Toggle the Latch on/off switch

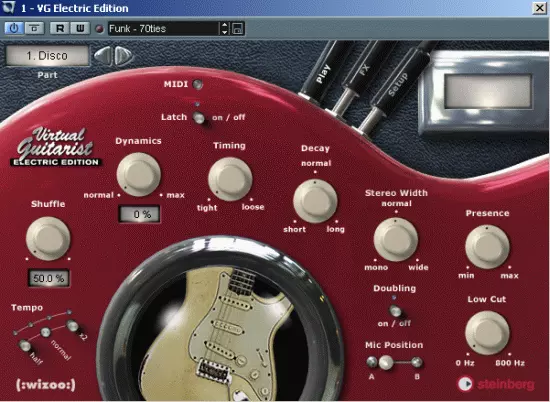point(199,118)
